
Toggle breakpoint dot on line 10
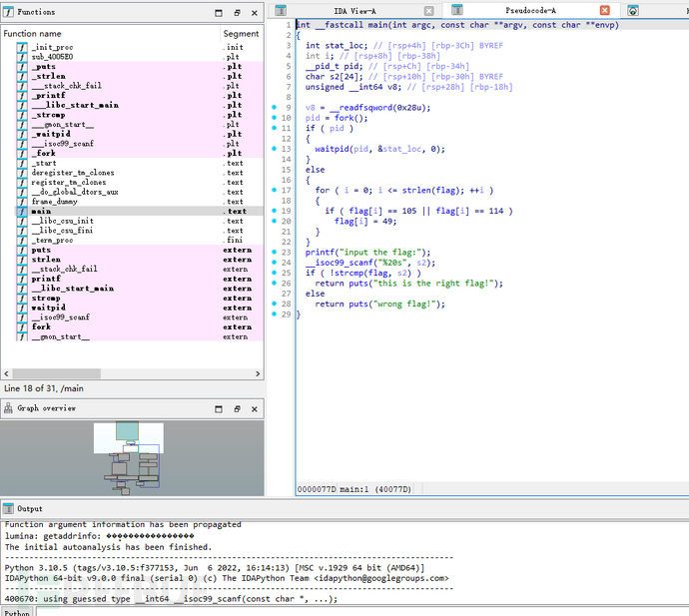[275, 118]
